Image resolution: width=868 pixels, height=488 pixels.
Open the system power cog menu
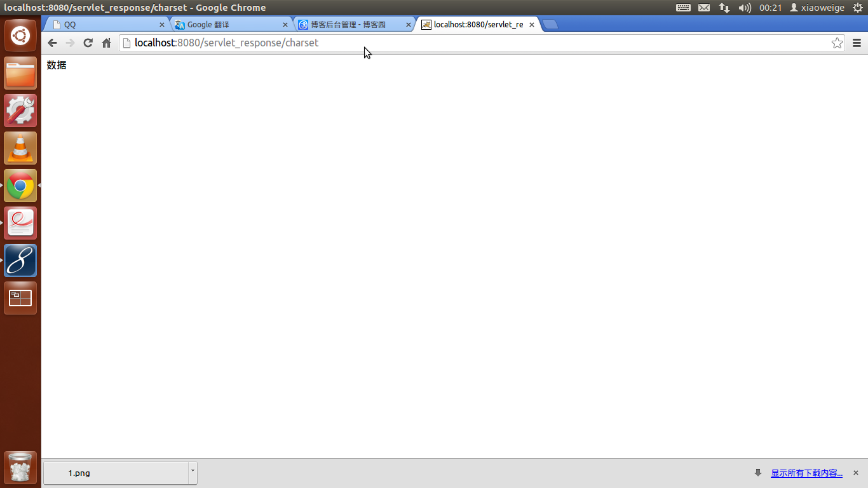click(857, 8)
